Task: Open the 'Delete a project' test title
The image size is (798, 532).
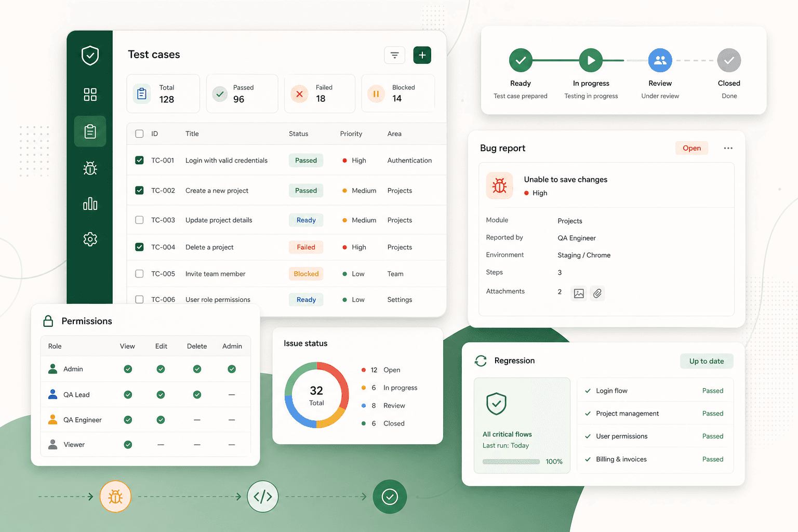Action: [209, 247]
